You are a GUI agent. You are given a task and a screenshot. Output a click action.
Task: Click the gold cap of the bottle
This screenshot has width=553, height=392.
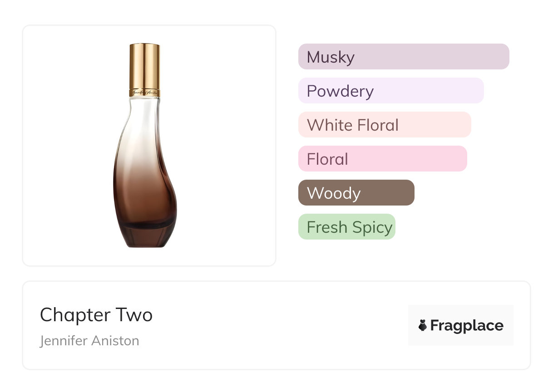coord(144,64)
